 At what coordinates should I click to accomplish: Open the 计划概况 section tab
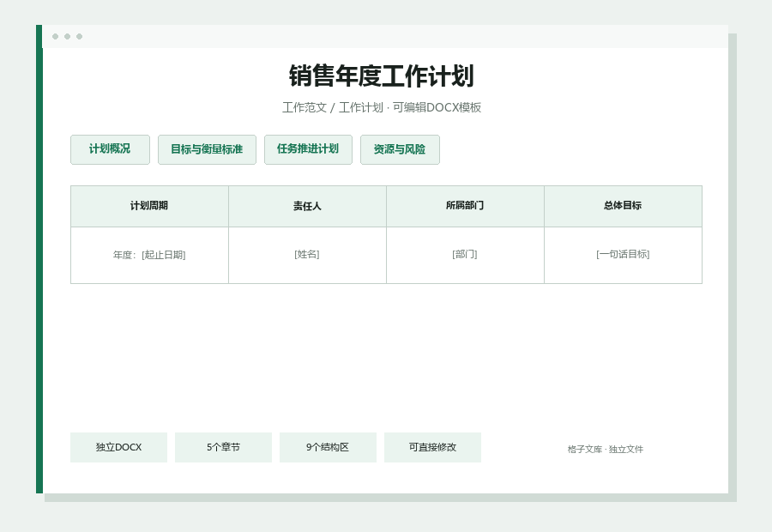(x=110, y=149)
